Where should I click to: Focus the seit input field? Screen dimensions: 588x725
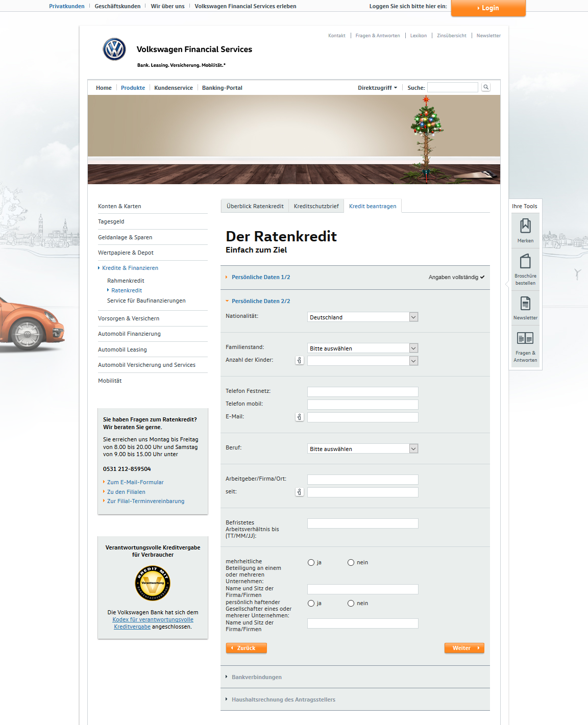(363, 492)
